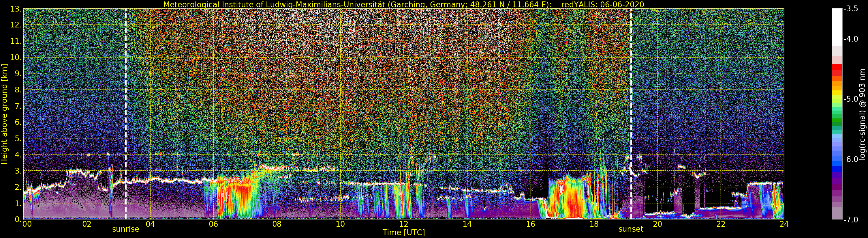Click the height tick label 10

point(16,58)
